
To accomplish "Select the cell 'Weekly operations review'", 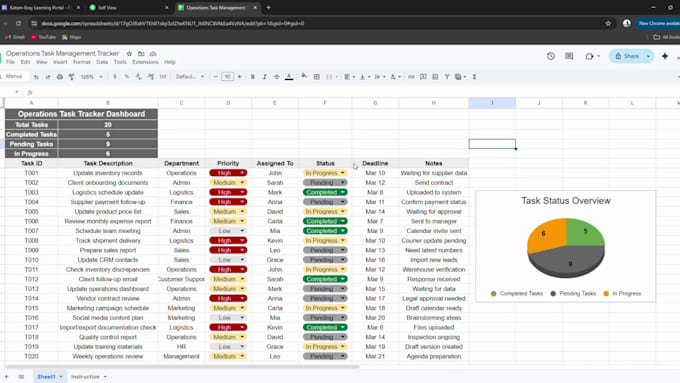I will [x=108, y=356].
